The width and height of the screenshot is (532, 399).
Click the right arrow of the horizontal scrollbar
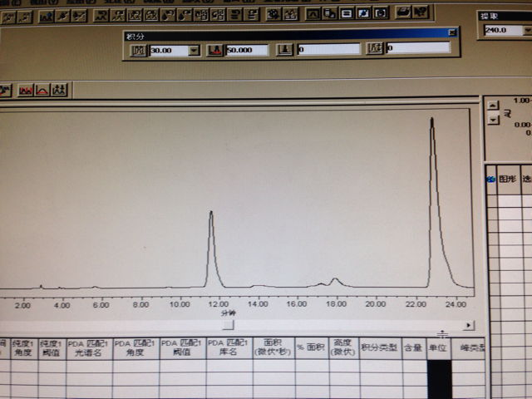[x=468, y=325]
